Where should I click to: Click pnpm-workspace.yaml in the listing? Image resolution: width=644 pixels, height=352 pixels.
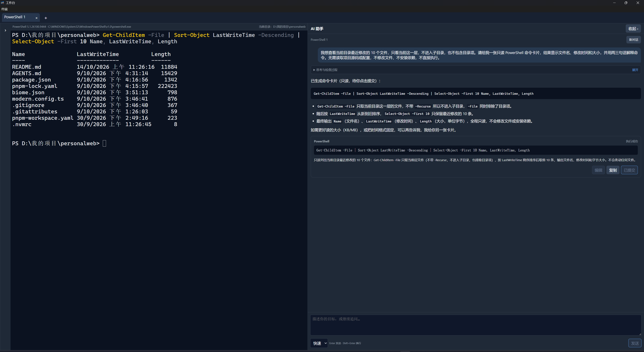click(x=43, y=118)
